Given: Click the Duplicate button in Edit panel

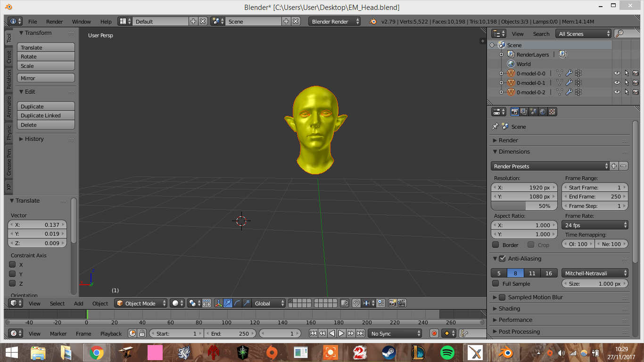Looking at the screenshot, I should (46, 106).
